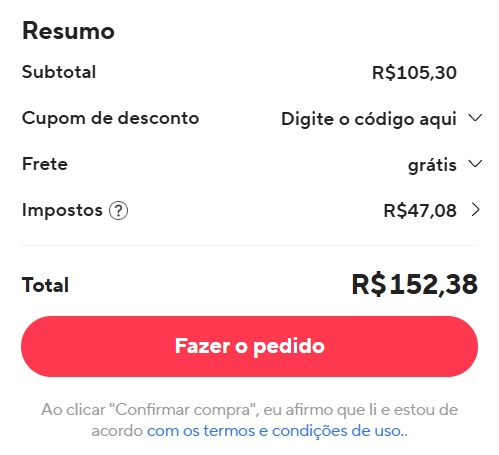
Task: Open tax details via the right chevron
Action: coord(476,210)
